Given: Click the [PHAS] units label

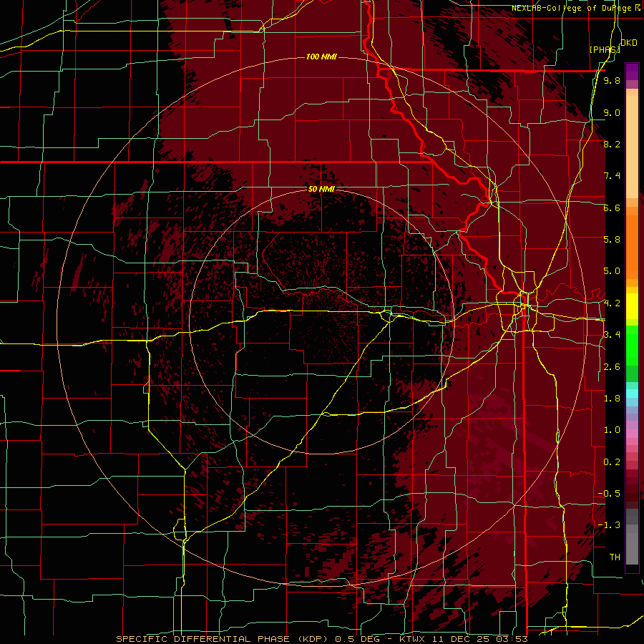Looking at the screenshot, I should [x=605, y=49].
